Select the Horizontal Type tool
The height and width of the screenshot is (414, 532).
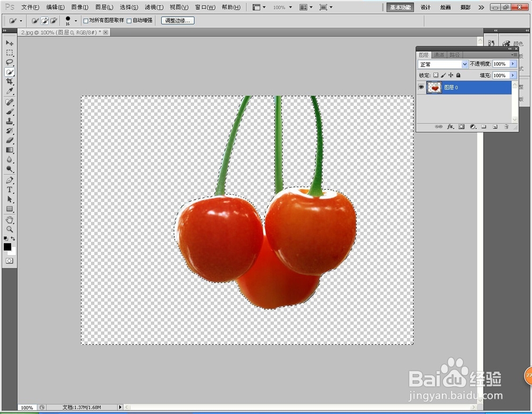tap(10, 190)
